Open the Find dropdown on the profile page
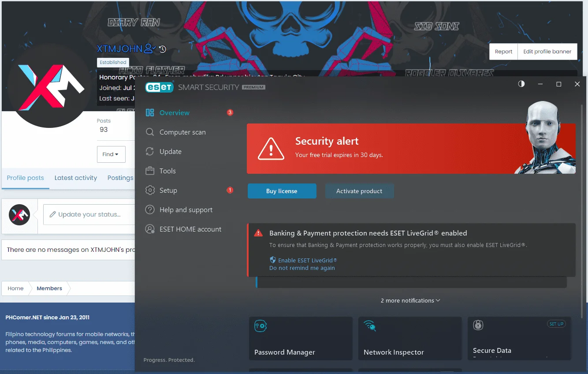The height and width of the screenshot is (374, 588). tap(111, 154)
